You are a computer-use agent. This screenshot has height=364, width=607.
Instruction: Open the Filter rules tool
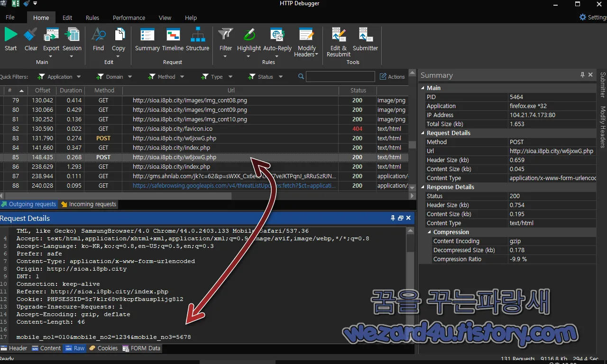(226, 42)
